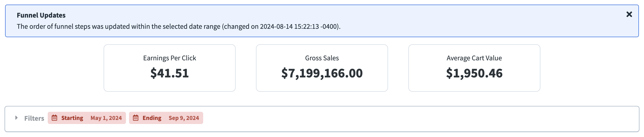Click the 2024-08-14 change timestamp
The image size is (644, 137).
pyautogui.click(x=299, y=26)
